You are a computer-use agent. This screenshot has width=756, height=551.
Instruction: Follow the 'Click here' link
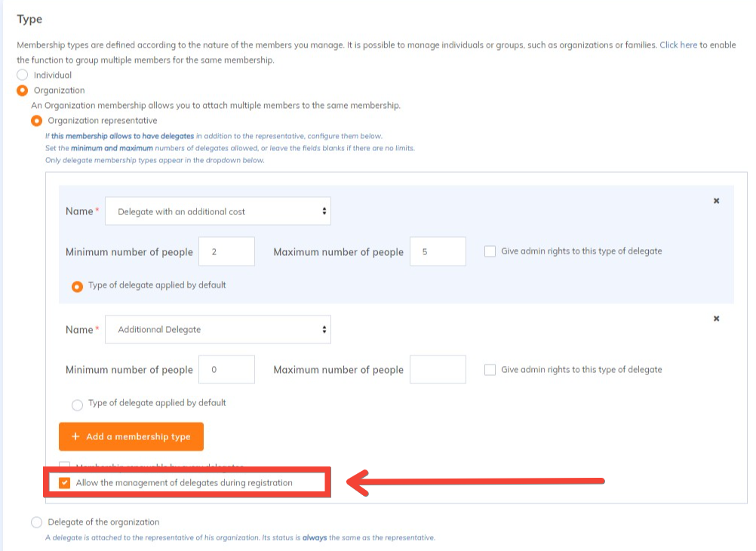click(678, 45)
